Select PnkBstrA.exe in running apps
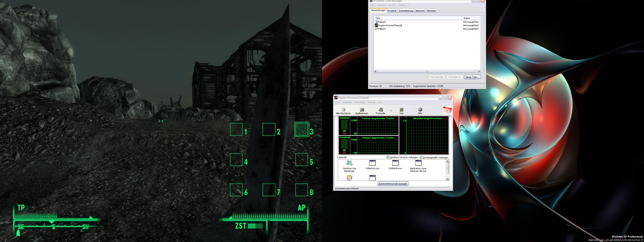Image resolution: width=644 pixels, height=242 pixels. coord(372,165)
